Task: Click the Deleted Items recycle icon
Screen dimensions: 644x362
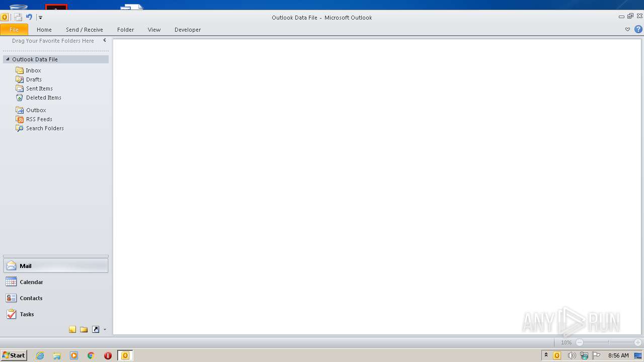Action: coord(20,98)
